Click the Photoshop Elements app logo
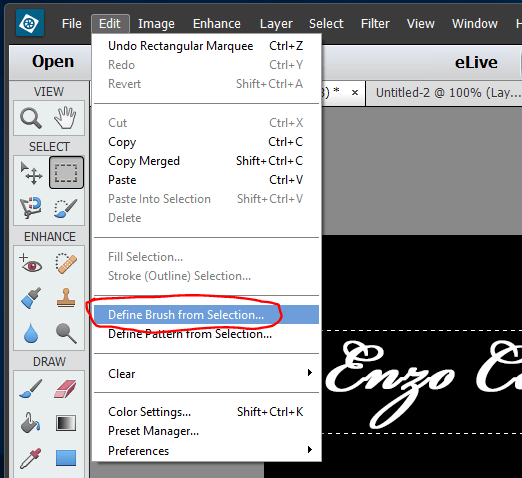The width and height of the screenshot is (522, 478). click(30, 23)
